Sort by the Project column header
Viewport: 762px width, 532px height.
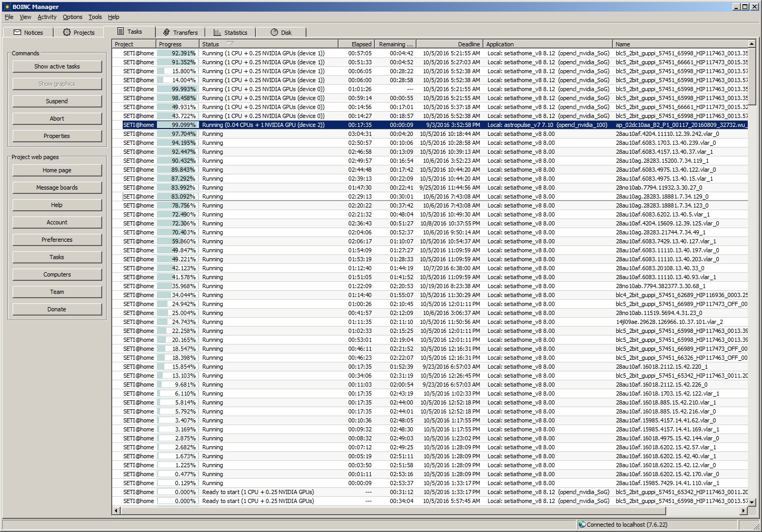[x=134, y=44]
